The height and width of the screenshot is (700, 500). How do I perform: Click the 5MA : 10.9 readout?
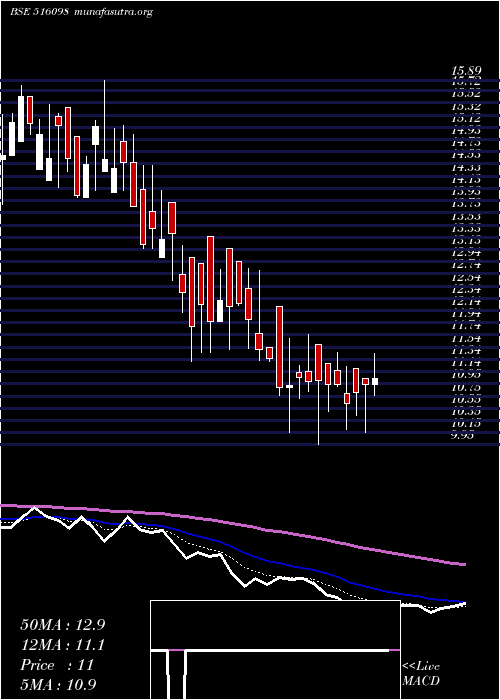pos(59,685)
